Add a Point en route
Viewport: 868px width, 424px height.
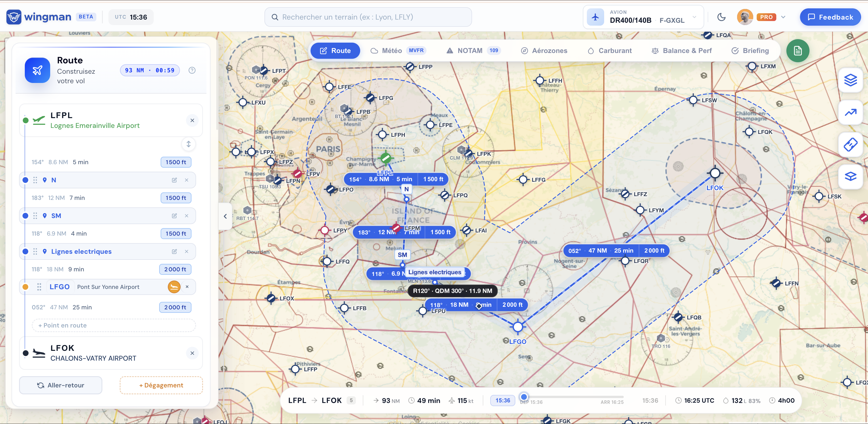(x=114, y=325)
